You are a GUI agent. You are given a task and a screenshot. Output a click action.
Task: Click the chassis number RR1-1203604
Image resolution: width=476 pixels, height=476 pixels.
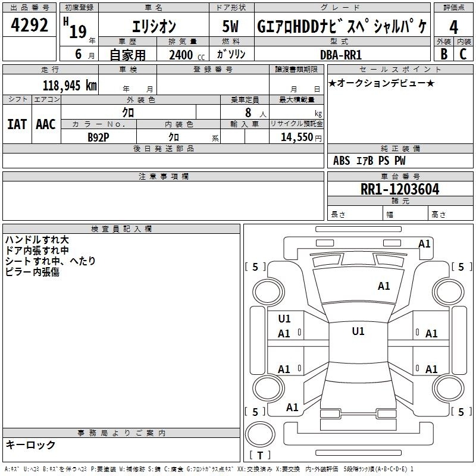coord(400,189)
